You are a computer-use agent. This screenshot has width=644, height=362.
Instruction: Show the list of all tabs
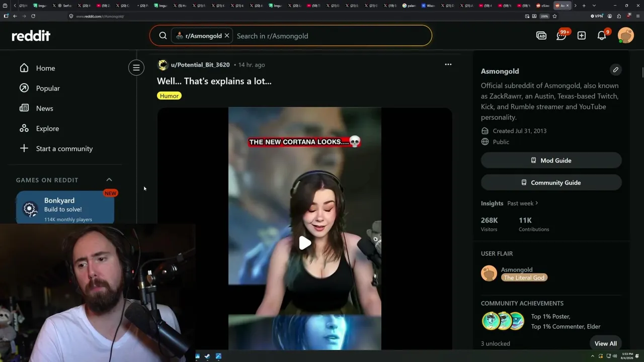[x=594, y=6]
